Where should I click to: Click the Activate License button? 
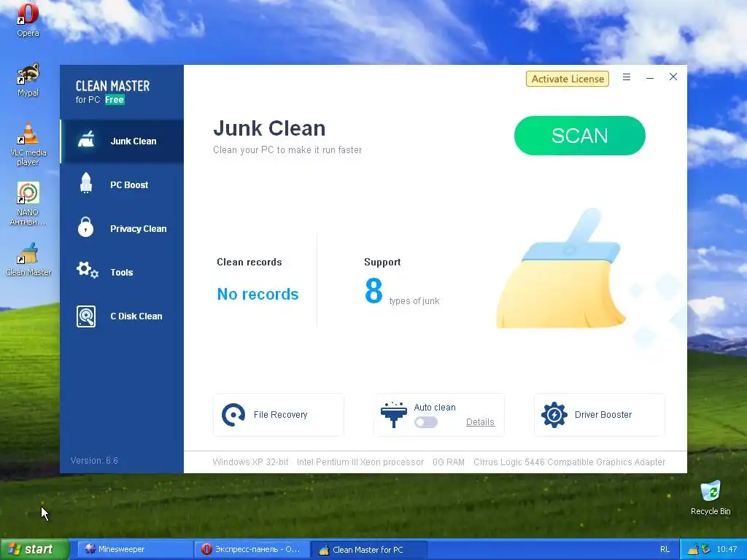click(568, 79)
